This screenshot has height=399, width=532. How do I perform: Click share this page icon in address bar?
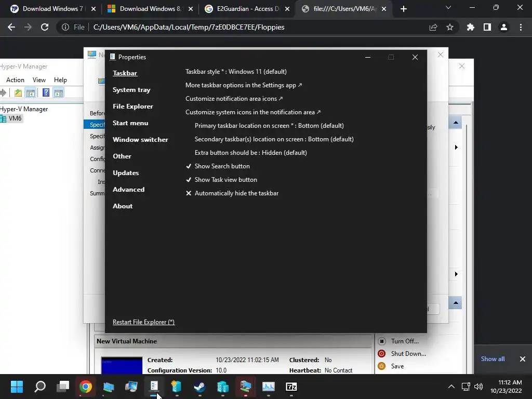pos(433,27)
